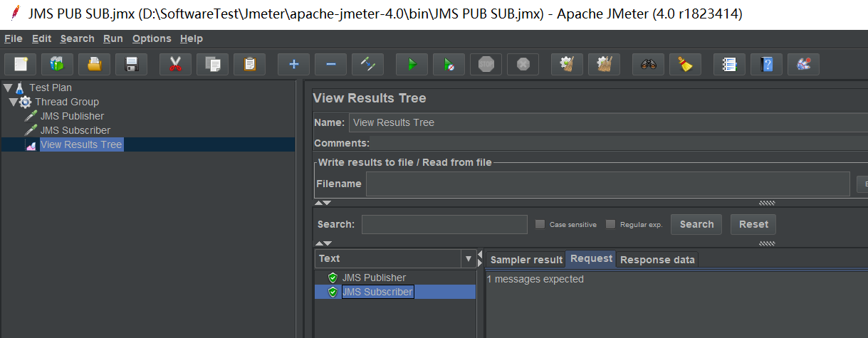Start the test with green play icon
The image size is (868, 338).
point(412,64)
